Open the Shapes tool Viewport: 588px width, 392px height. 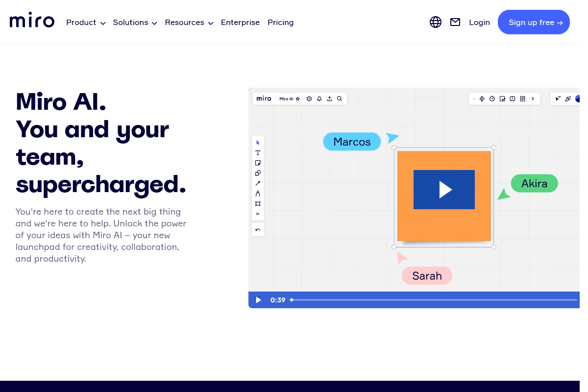[x=258, y=173]
